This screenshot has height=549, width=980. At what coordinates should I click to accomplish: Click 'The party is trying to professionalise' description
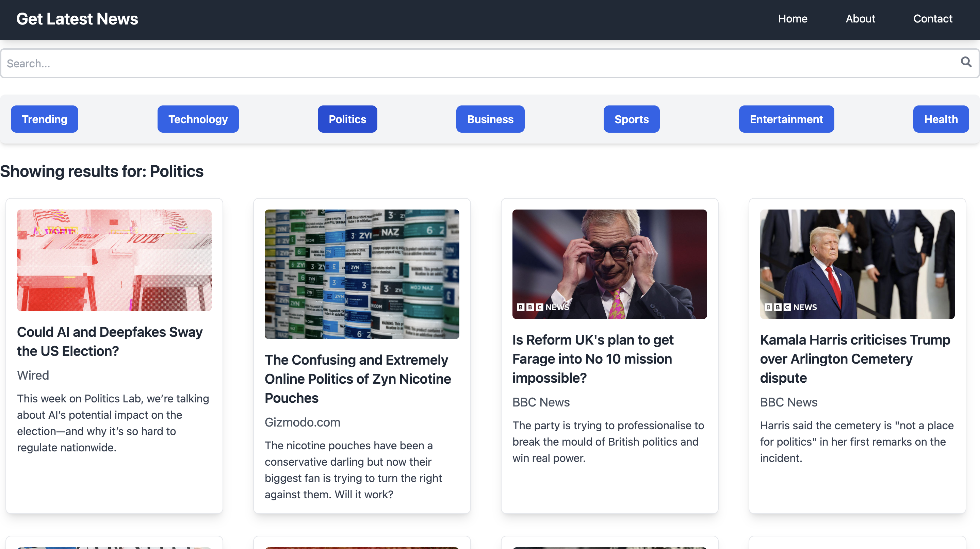[x=608, y=442]
